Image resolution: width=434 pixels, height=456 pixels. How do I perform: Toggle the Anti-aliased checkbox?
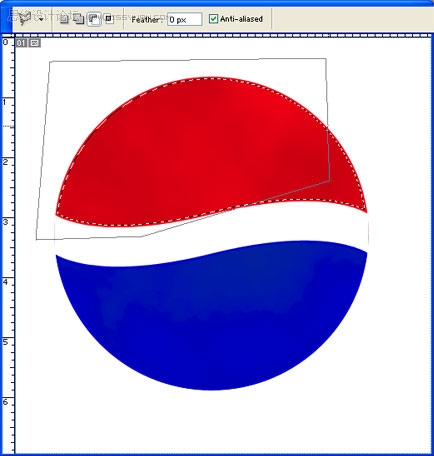pos(213,19)
